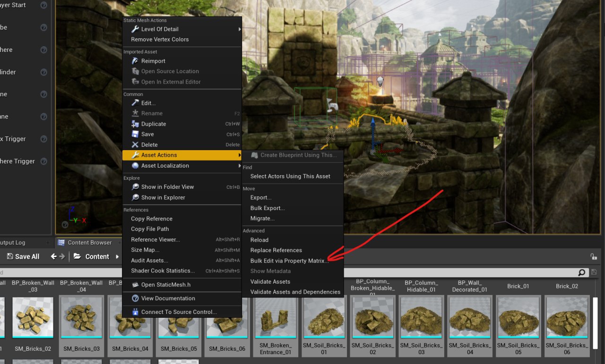Choose Replace References
This screenshot has width=605, height=364.
point(292,250)
